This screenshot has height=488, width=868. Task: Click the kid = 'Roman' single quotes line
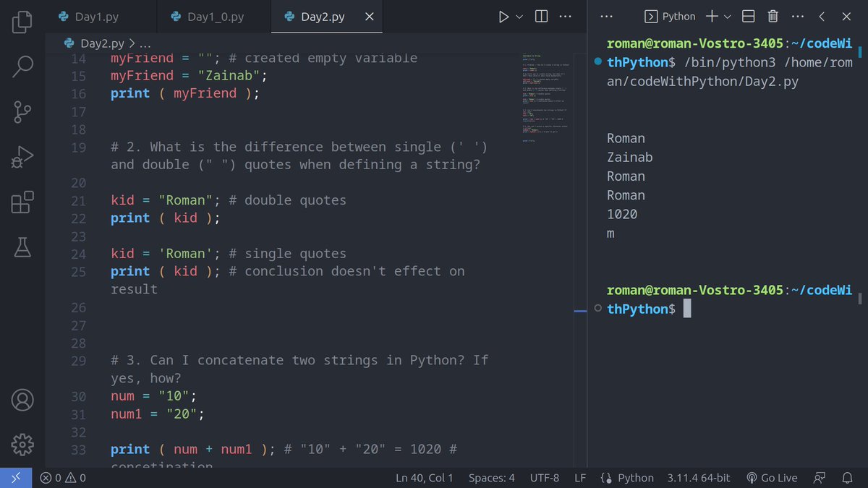(x=229, y=254)
